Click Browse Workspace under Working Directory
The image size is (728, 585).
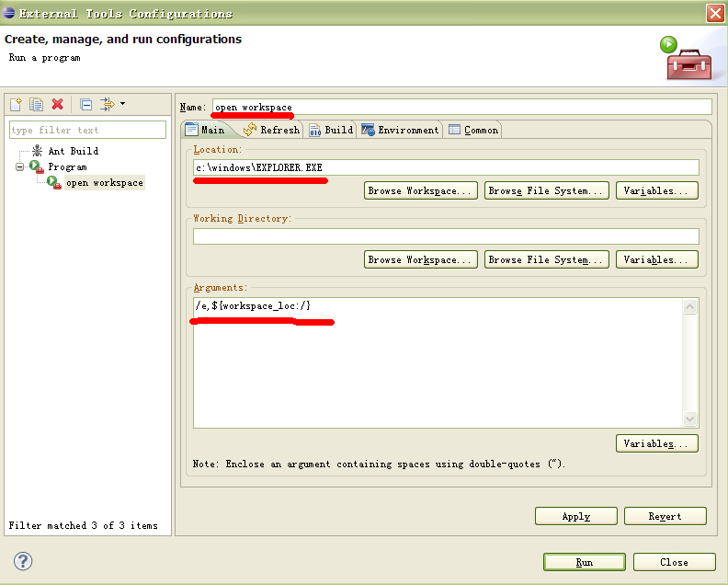point(421,259)
